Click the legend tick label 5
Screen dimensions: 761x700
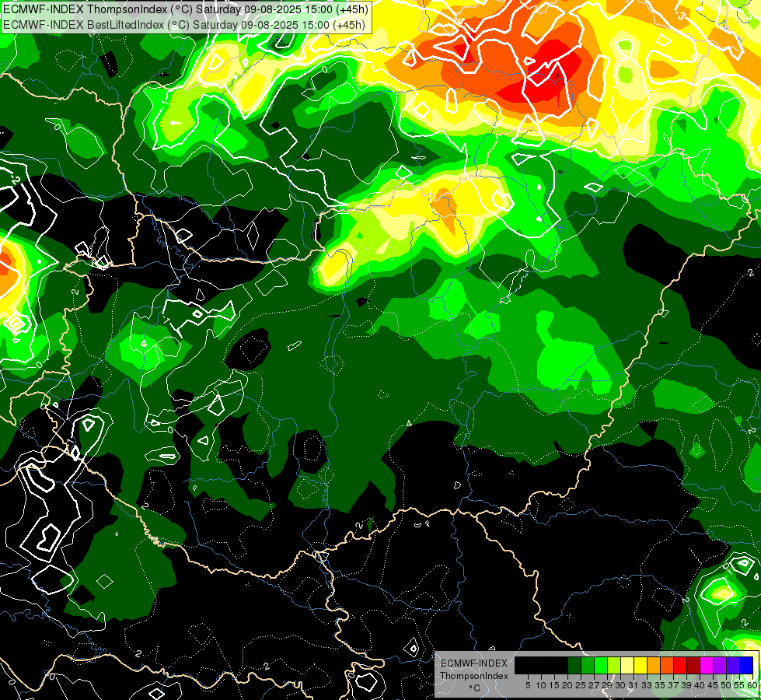528,685
